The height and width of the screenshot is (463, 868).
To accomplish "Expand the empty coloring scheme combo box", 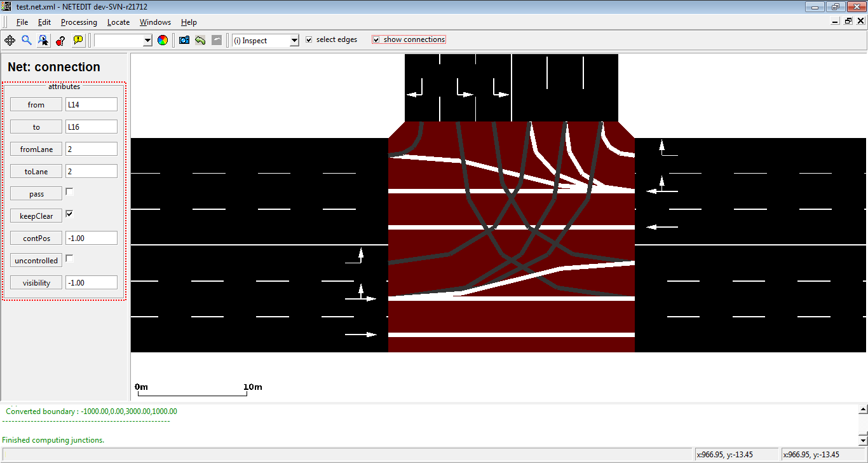I will 123,40.
